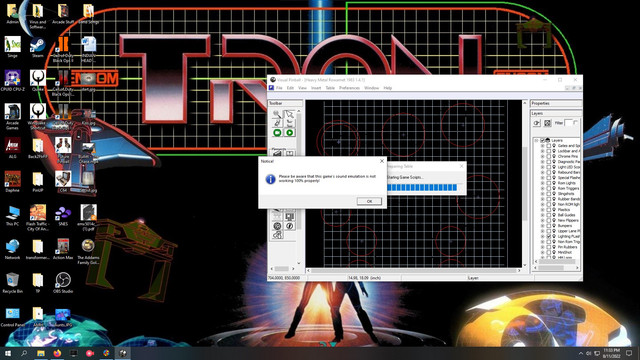Click the table editor vertical scrollbar
This screenshot has width=640, height=360.
(x=524, y=183)
